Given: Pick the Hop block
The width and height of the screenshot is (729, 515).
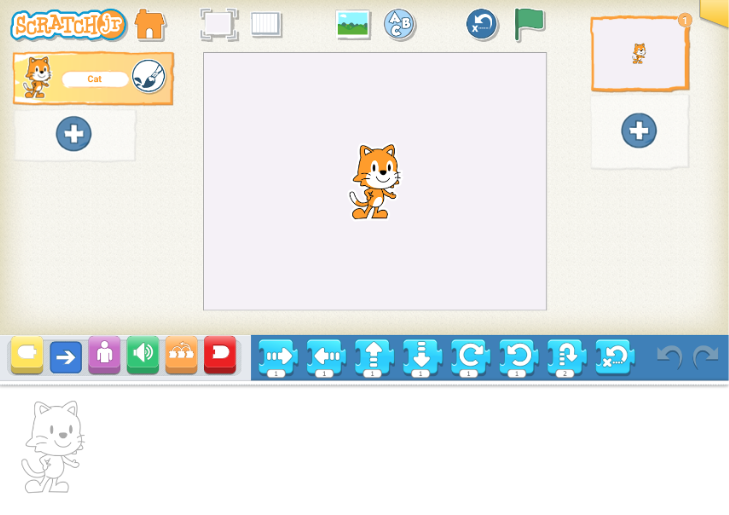Looking at the screenshot, I should pos(567,357).
